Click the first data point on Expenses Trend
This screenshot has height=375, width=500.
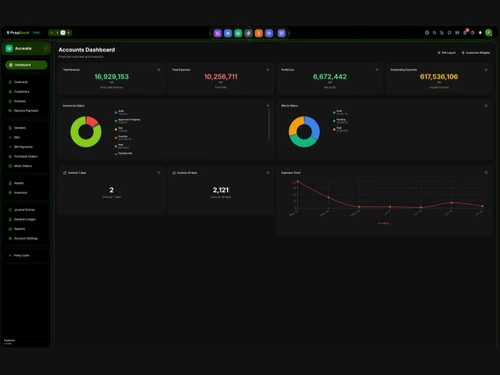click(x=298, y=181)
